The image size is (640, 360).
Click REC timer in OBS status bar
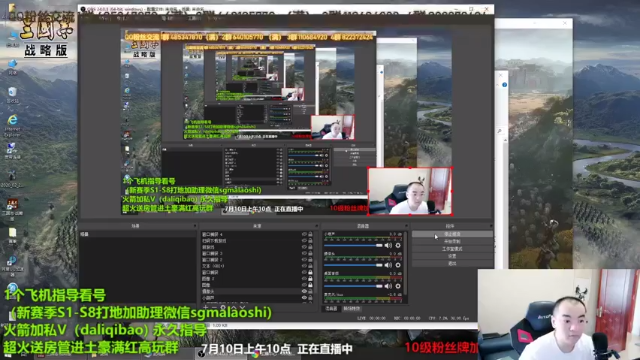pyautogui.click(x=407, y=318)
